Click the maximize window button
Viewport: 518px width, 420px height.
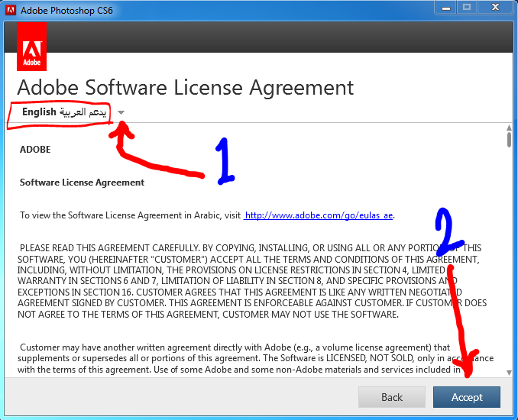(x=467, y=8)
